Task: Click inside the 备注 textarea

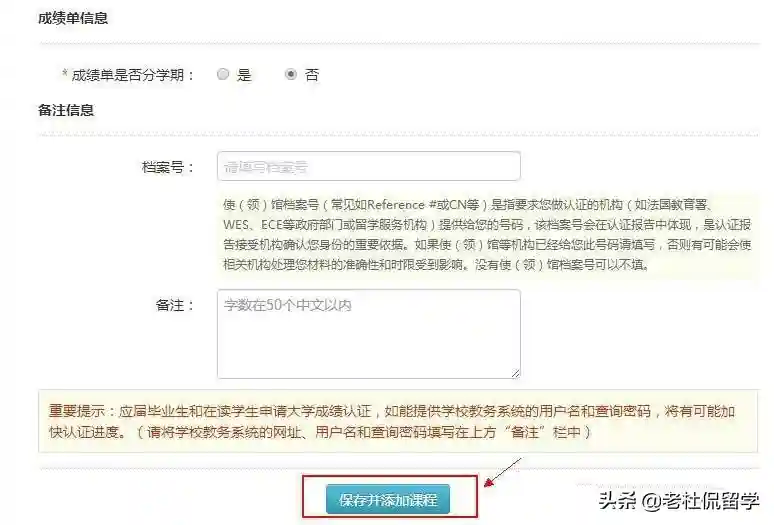Action: (x=369, y=334)
